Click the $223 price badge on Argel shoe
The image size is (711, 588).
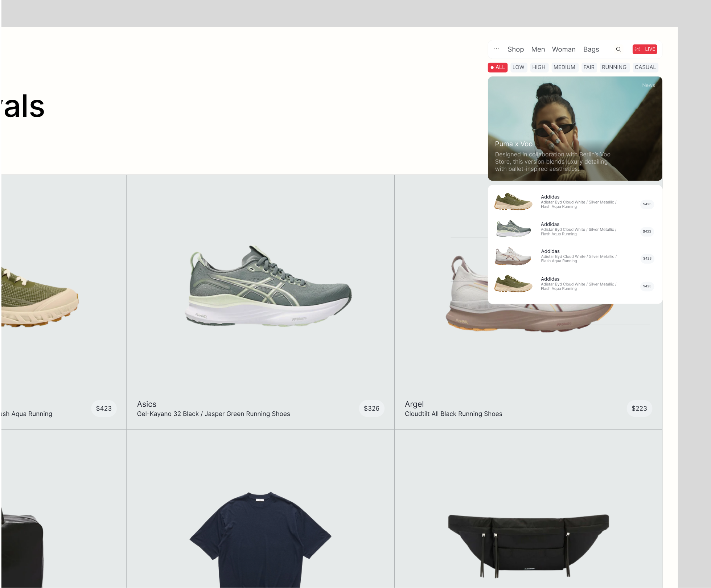point(639,408)
